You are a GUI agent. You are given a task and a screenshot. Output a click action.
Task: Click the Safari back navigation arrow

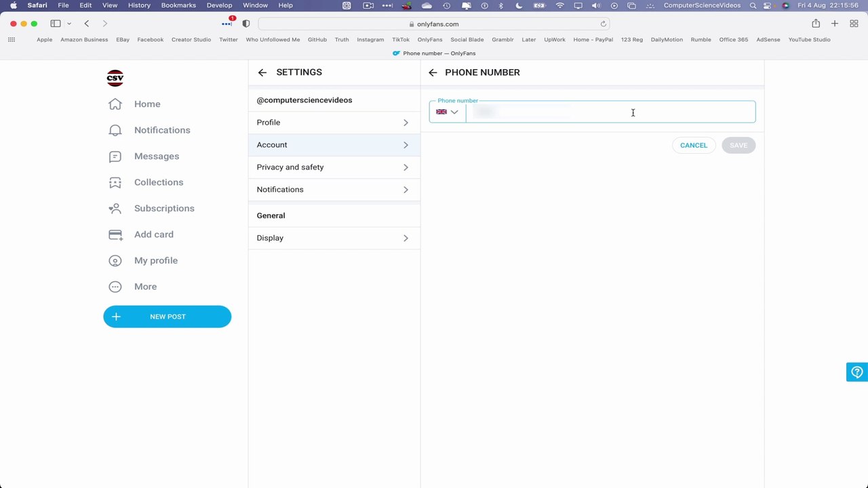87,24
